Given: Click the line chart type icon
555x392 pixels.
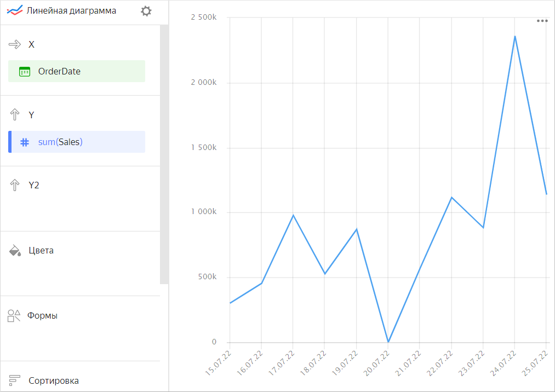Looking at the screenshot, I should [15, 10].
